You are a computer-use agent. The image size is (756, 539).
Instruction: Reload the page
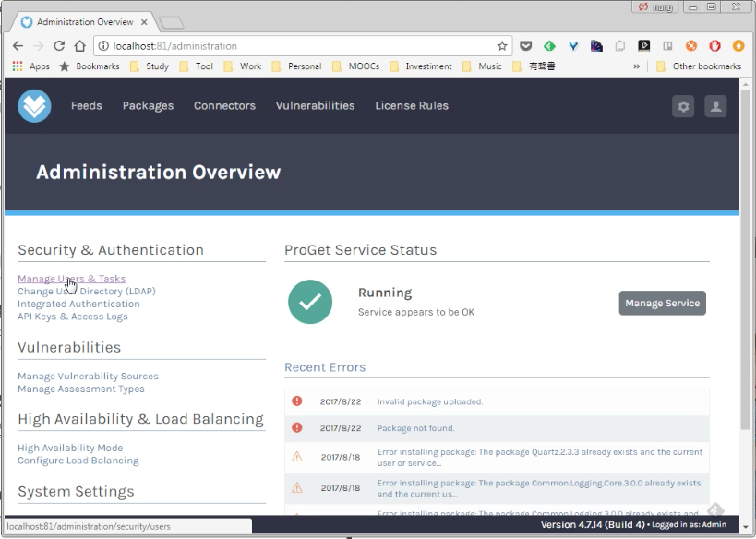coord(59,46)
